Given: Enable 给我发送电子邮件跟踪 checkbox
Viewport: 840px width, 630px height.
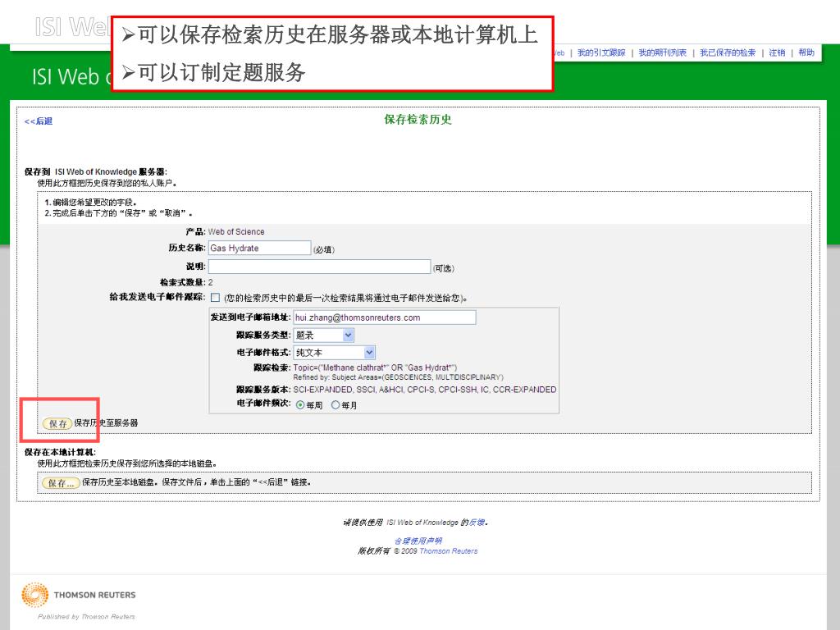Looking at the screenshot, I should (x=216, y=297).
